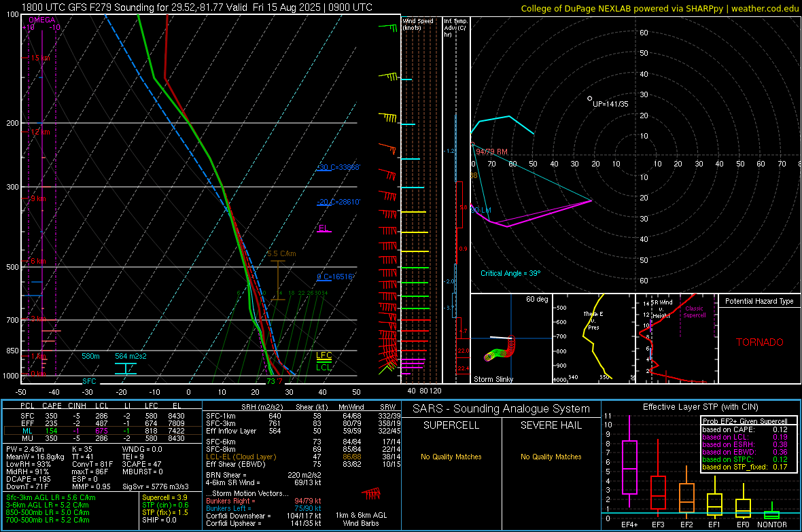802x532 pixels.
Task: Select the '-30 C=33868'' temperature level label
Action: 338,167
